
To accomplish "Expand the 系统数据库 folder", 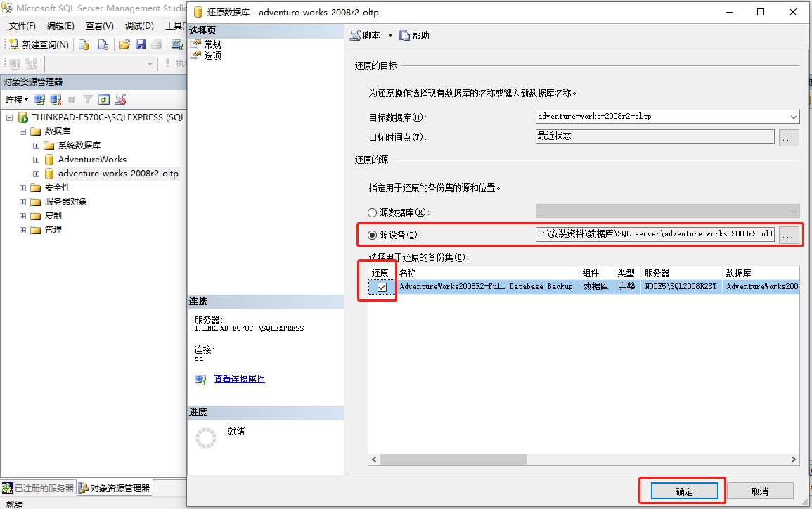I will [x=37, y=146].
